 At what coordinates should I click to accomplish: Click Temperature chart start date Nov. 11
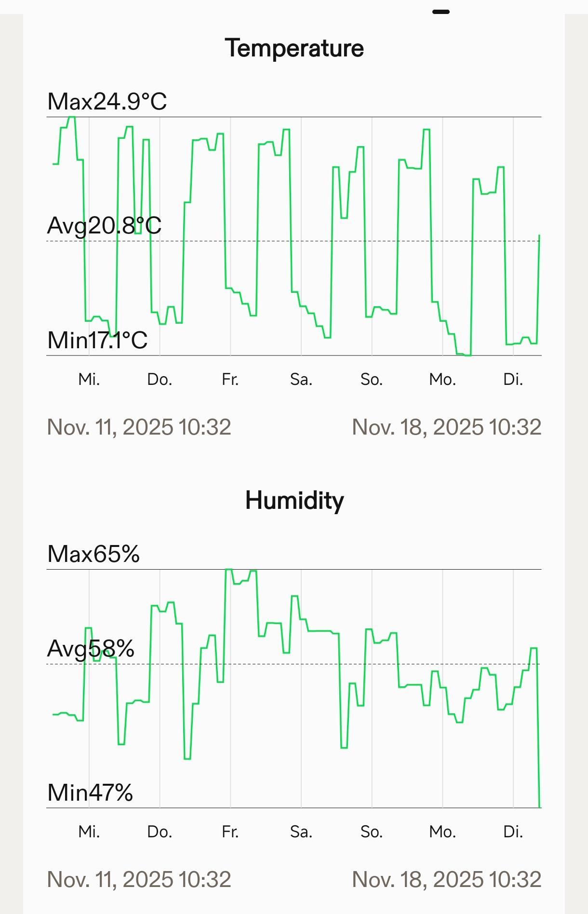click(x=139, y=427)
